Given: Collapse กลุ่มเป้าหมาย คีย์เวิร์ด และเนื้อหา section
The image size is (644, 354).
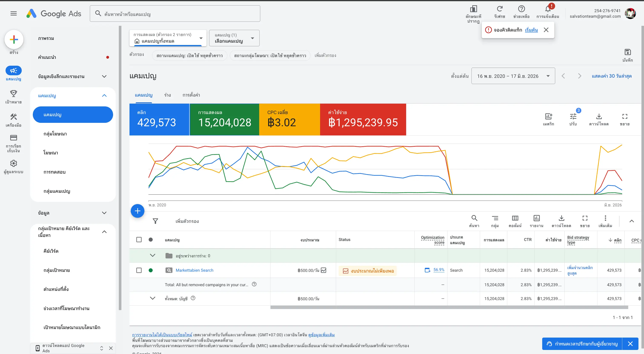Looking at the screenshot, I should point(104,232).
